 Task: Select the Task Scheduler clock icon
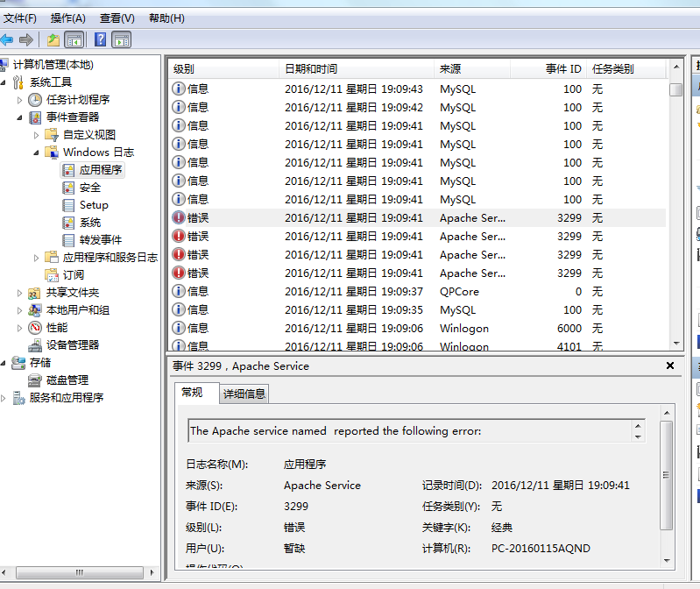(35, 100)
